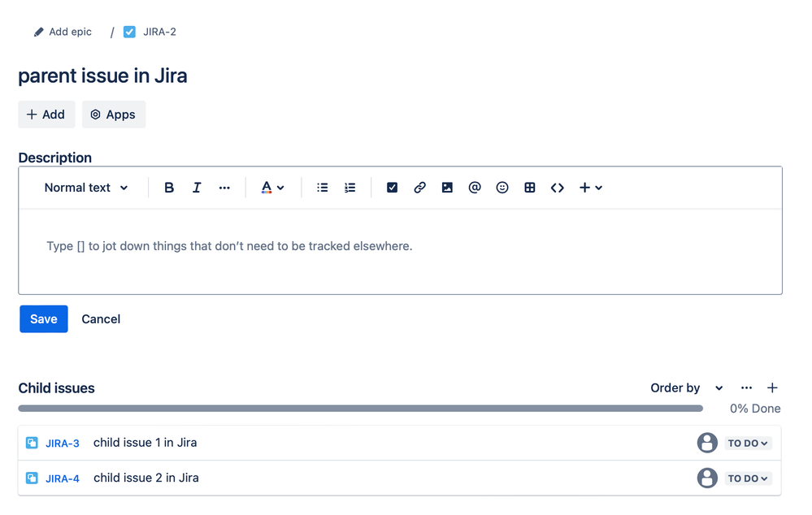The height and width of the screenshot is (515, 812).
Task: Toggle bold formatting
Action: [169, 188]
